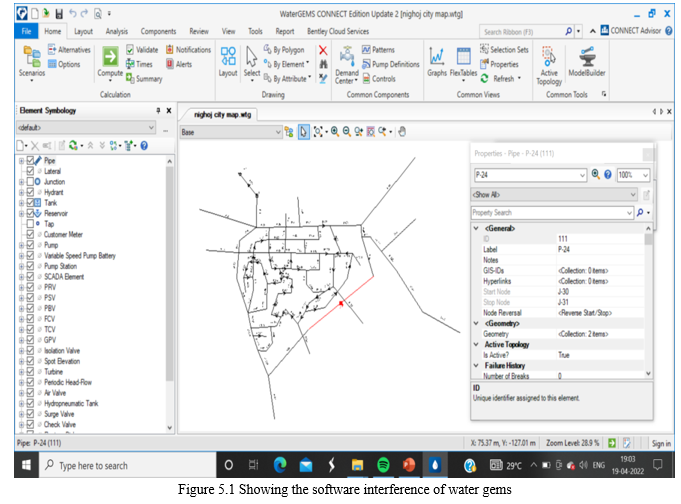The height and width of the screenshot is (504, 681).
Task: Collapse the Failure History group
Action: click(x=476, y=365)
